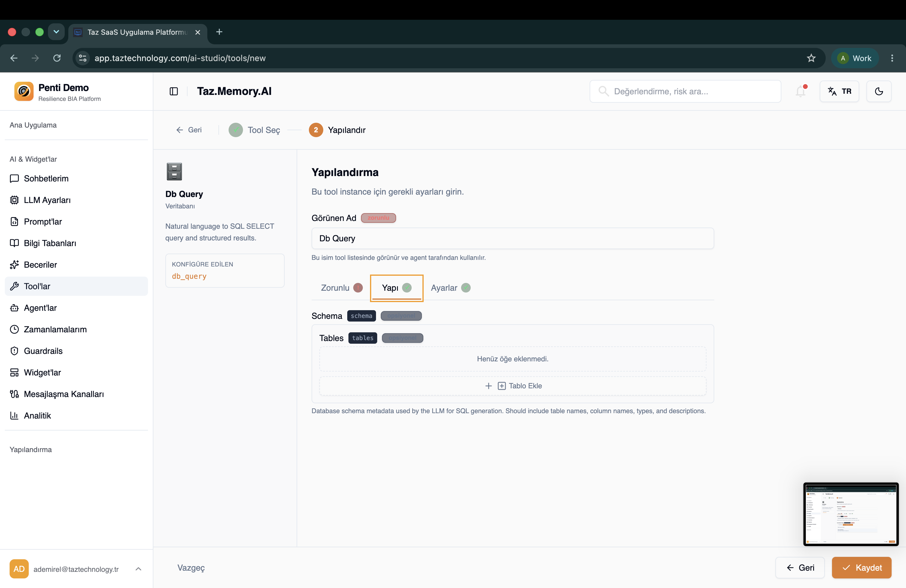Image resolution: width=906 pixels, height=588 pixels.
Task: Open Zamanlamalarım schedules
Action: [76, 329]
